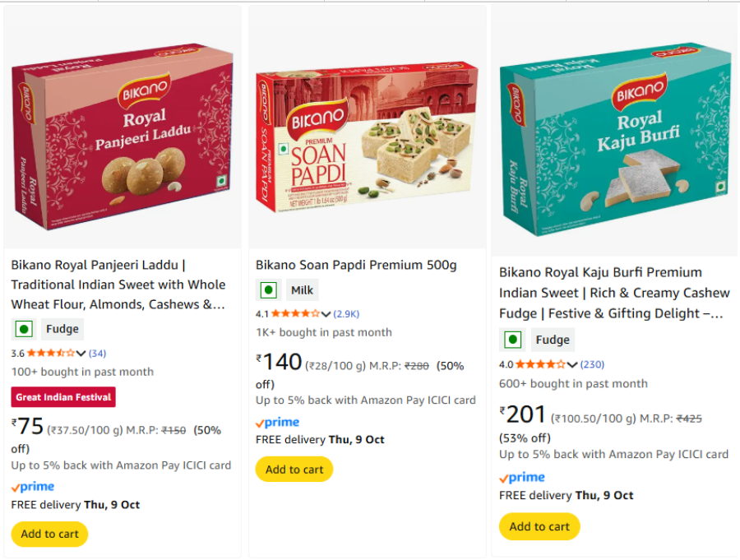Open the Royal Kaju Burfi product image
This screenshot has width=740, height=560.
pyautogui.click(x=614, y=132)
